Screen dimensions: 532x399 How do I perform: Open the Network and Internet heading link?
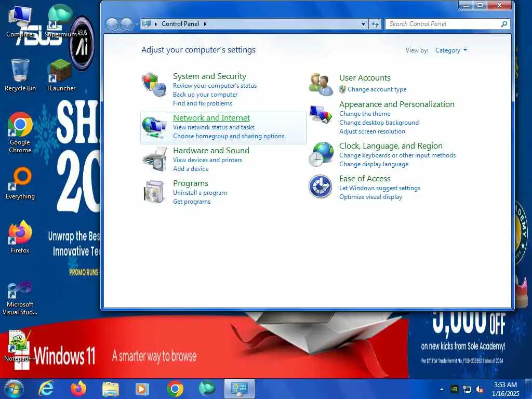point(211,118)
